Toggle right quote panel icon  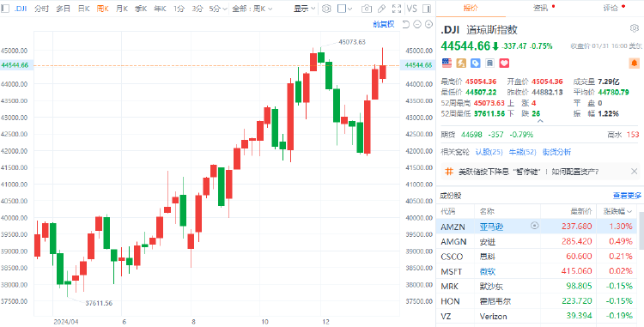coord(427,9)
